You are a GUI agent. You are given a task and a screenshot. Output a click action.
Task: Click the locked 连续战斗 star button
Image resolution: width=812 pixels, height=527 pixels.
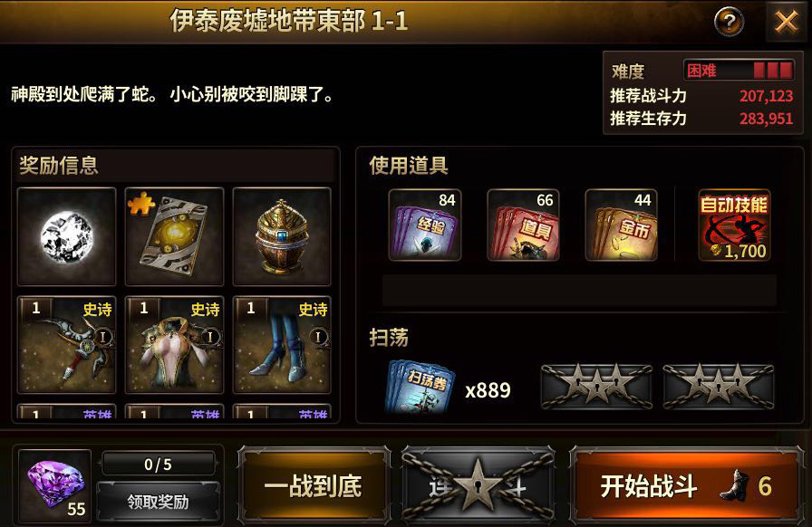[478, 485]
